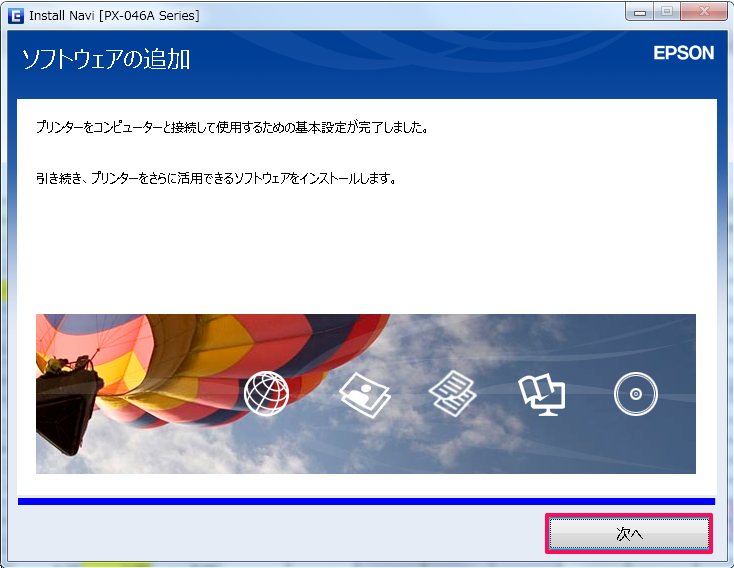Click the ソフトウェアの追加 heading

(106, 60)
